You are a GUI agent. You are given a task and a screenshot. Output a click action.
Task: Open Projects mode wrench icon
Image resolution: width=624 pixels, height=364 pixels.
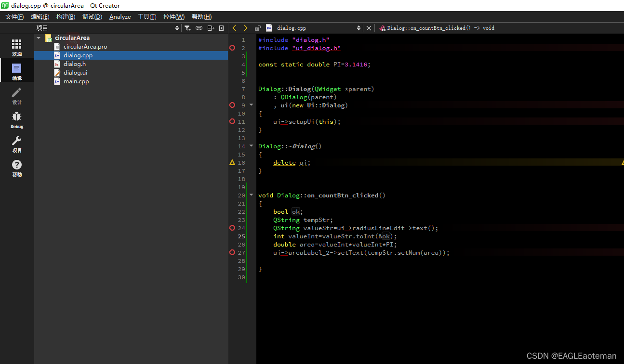coord(17,143)
